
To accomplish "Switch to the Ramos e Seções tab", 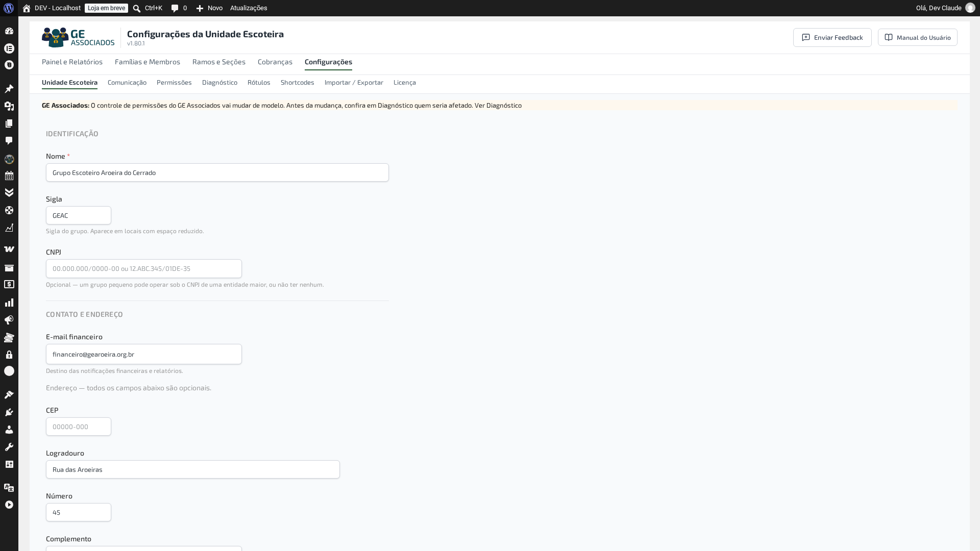I will 219,62.
